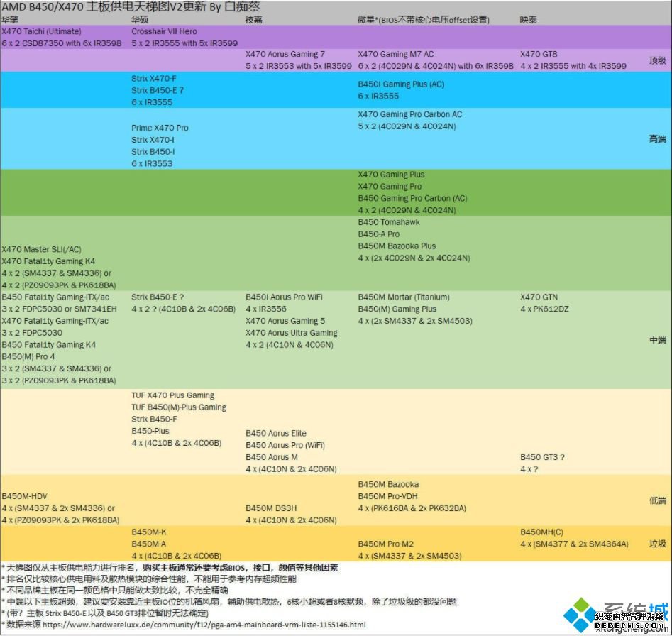Image resolution: width=672 pixels, height=636 pixels.
Task: Click the 'B450 Aorus Pro (WiFi)' entry
Action: click(x=285, y=445)
